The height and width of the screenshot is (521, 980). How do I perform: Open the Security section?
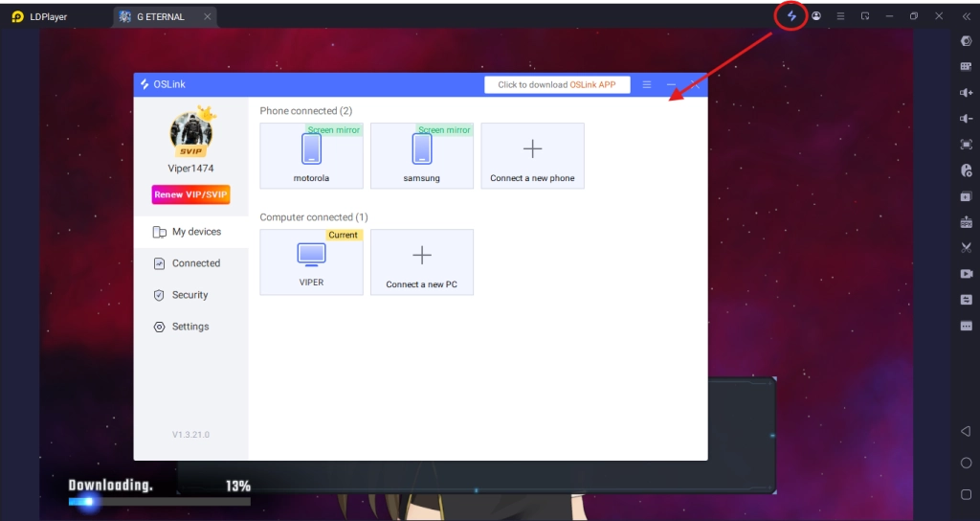pos(190,295)
